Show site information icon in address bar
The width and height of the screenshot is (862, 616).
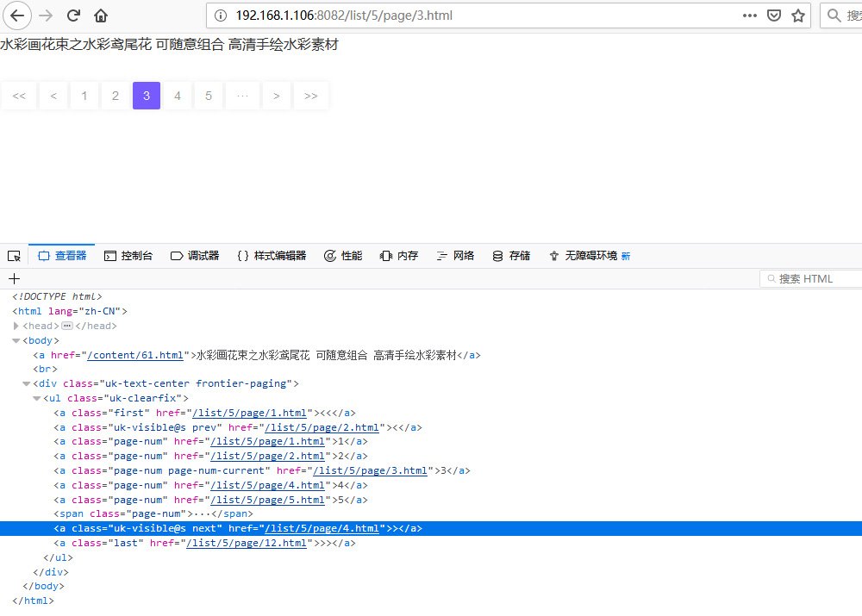[x=221, y=16]
